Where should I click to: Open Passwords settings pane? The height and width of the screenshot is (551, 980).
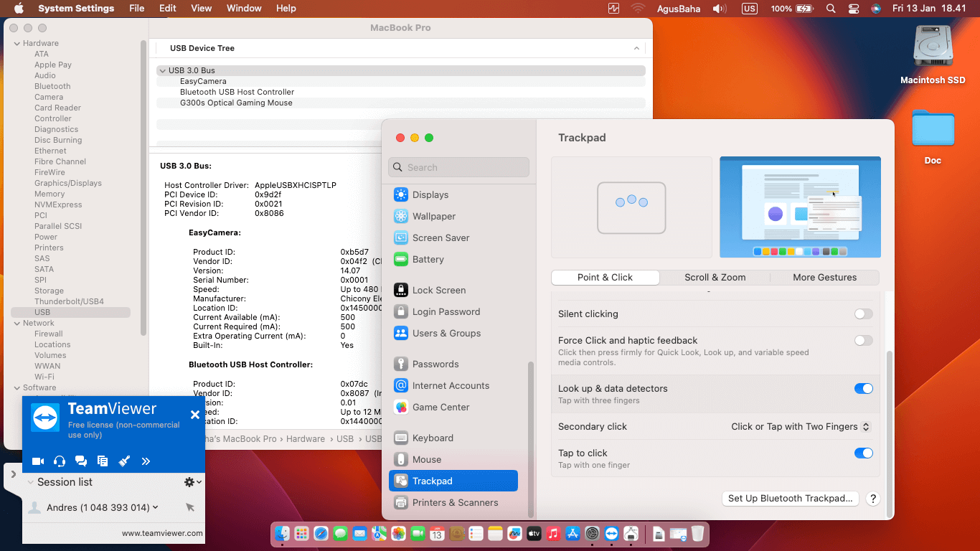pyautogui.click(x=453, y=364)
